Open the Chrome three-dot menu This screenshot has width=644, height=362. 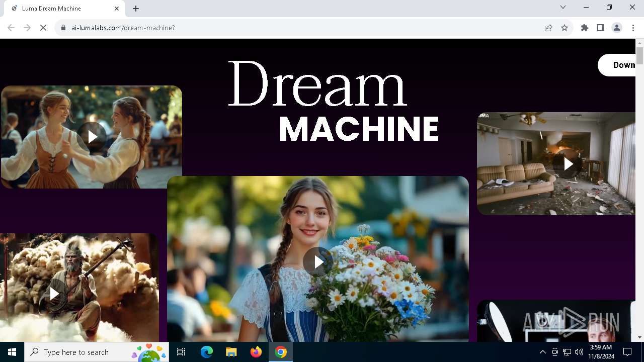[633, 28]
